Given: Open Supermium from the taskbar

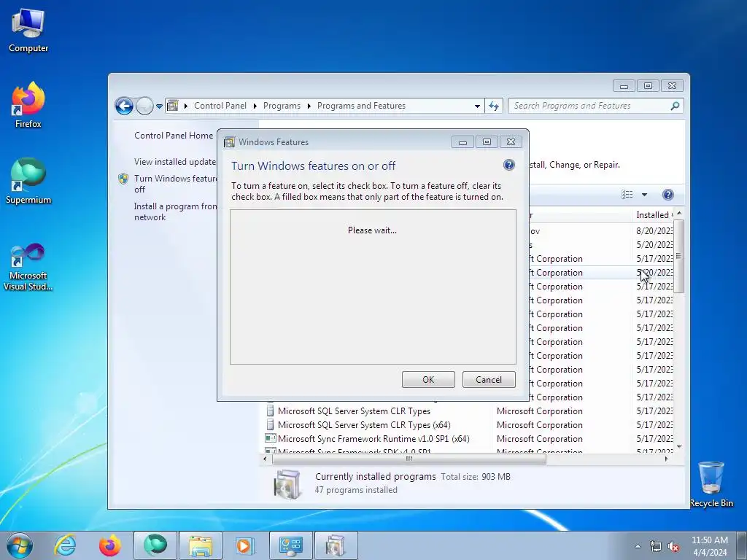Looking at the screenshot, I should point(155,545).
